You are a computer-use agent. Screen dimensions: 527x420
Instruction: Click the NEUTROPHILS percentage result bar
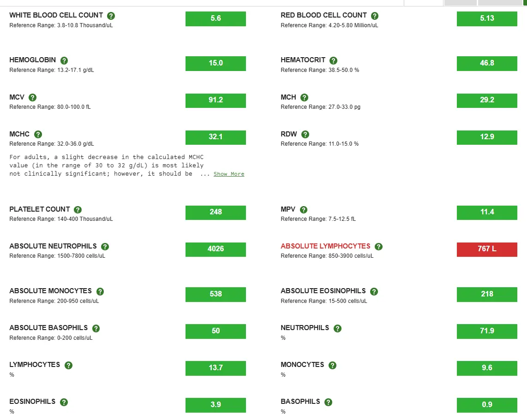(486, 331)
